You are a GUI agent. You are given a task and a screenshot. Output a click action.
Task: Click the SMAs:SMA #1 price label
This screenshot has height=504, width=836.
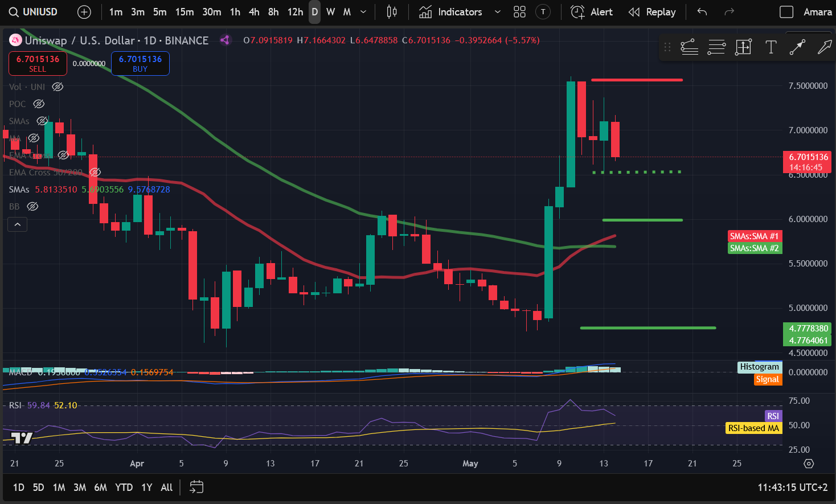754,236
